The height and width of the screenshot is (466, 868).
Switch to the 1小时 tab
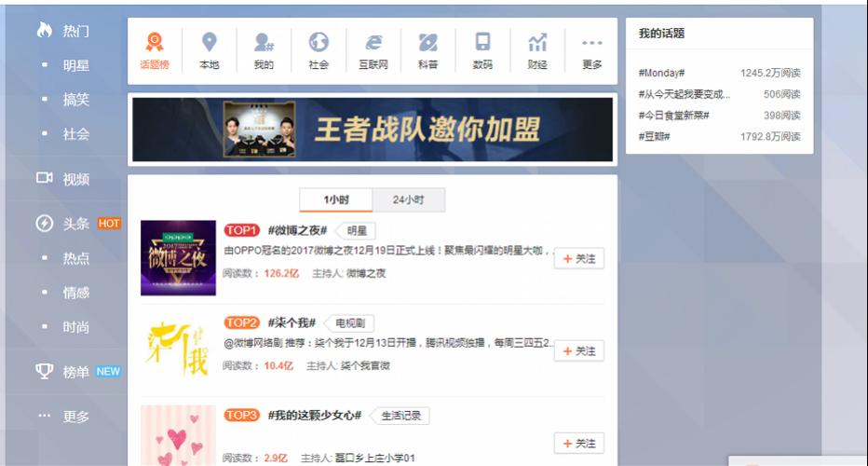(x=336, y=200)
